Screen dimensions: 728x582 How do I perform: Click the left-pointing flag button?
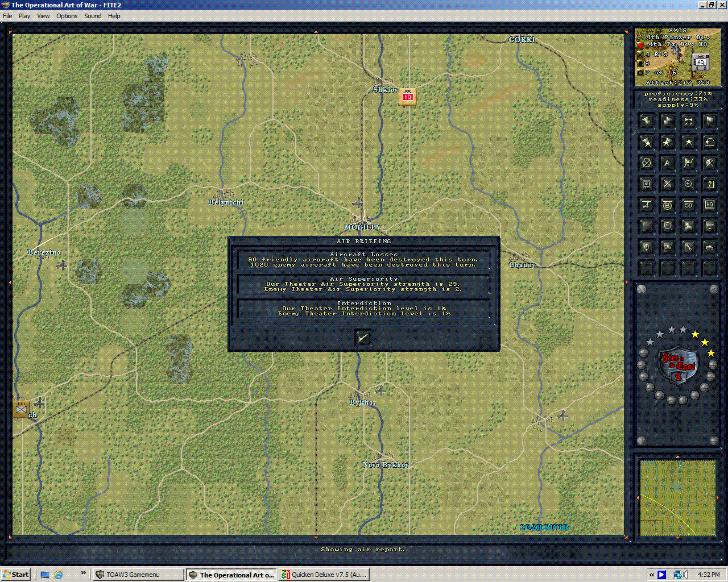(x=646, y=120)
